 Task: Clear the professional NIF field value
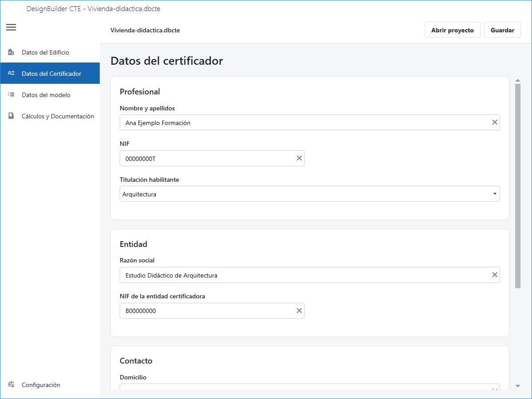[299, 158]
